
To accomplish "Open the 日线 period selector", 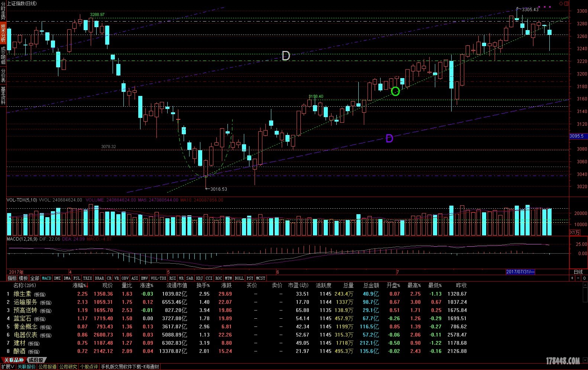I will (578, 272).
